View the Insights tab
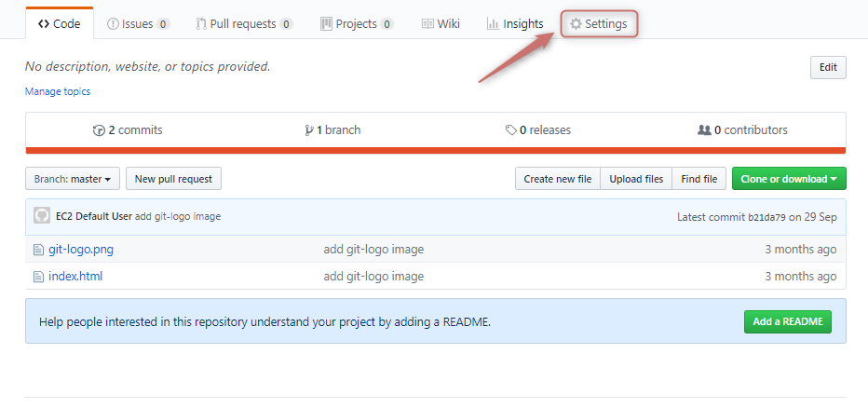The height and width of the screenshot is (408, 868). tap(515, 24)
